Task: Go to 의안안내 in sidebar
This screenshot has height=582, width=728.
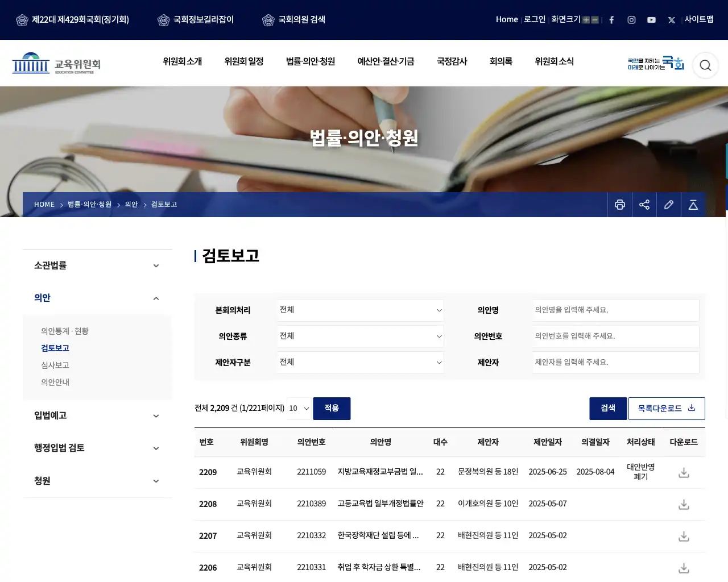Action: [55, 383]
